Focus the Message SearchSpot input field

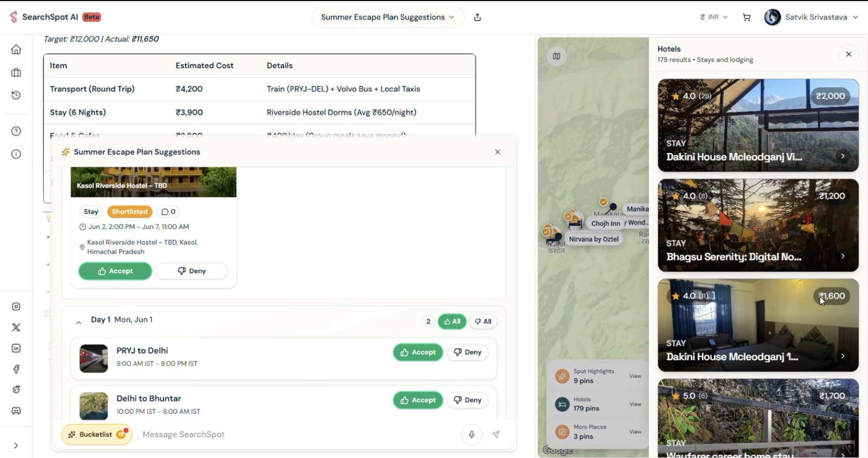(298, 435)
